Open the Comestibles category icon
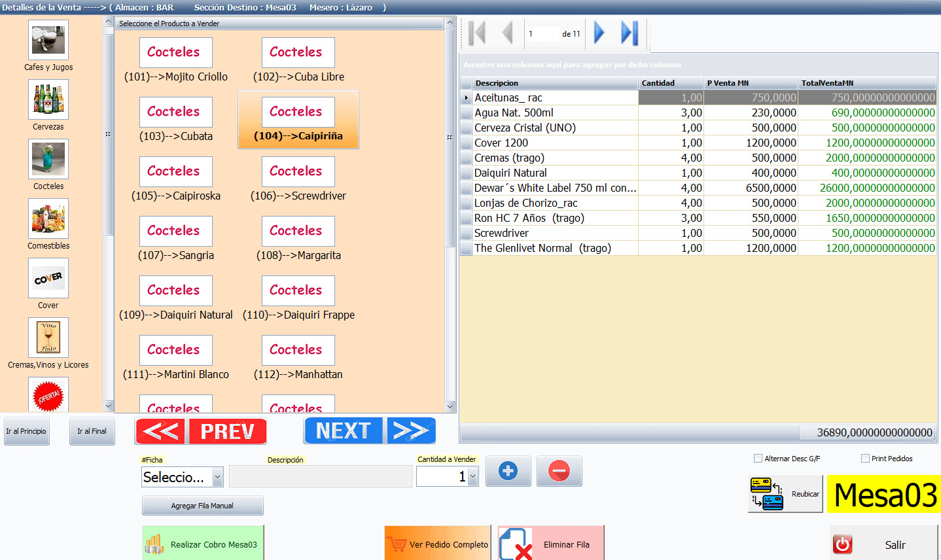 [x=48, y=218]
